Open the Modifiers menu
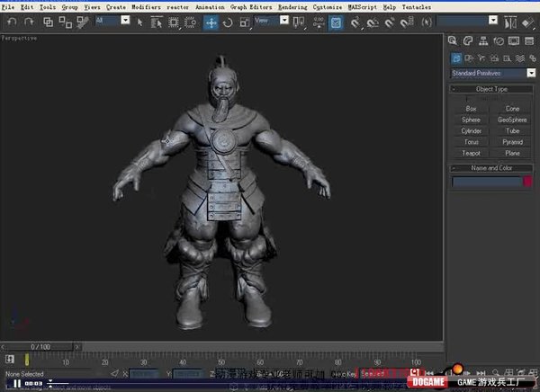540x392 pixels. pyautogui.click(x=144, y=6)
